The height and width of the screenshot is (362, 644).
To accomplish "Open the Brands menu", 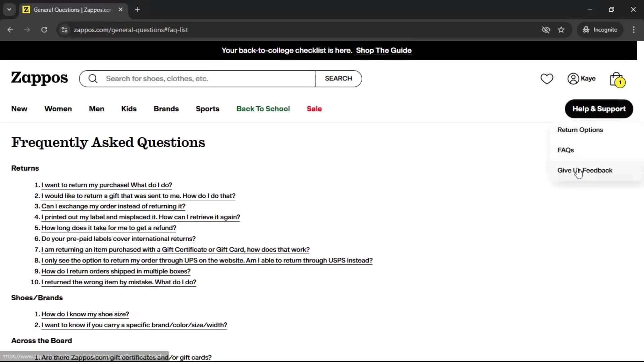I will [x=166, y=109].
